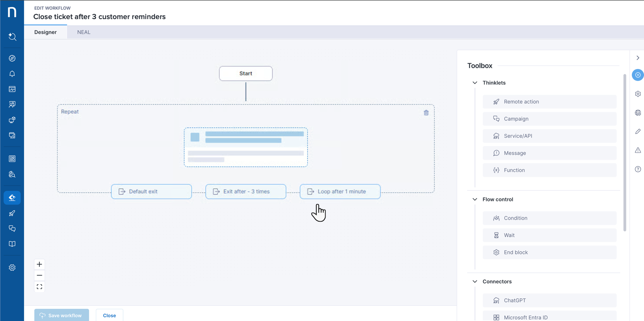Click the Close button
The height and width of the screenshot is (321, 644).
109,315
